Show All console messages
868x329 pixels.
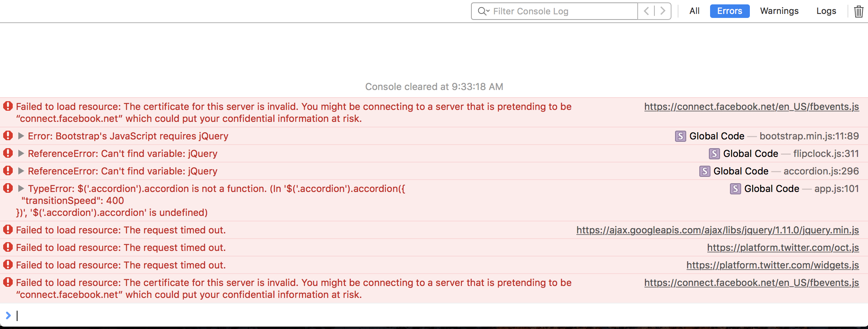[x=694, y=11]
